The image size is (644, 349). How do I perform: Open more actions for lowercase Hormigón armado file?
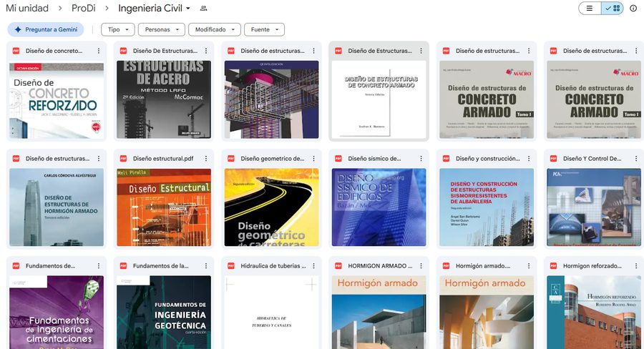pos(529,266)
